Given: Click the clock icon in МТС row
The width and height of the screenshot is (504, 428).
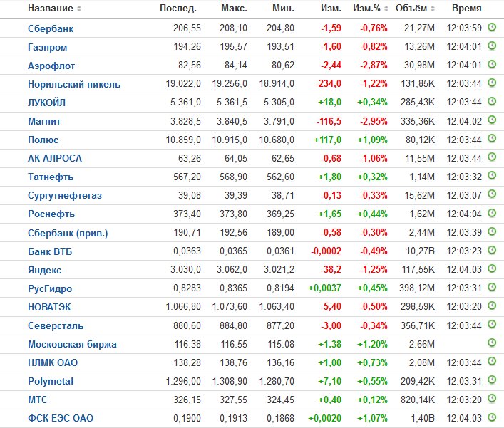Looking at the screenshot, I should (492, 399).
